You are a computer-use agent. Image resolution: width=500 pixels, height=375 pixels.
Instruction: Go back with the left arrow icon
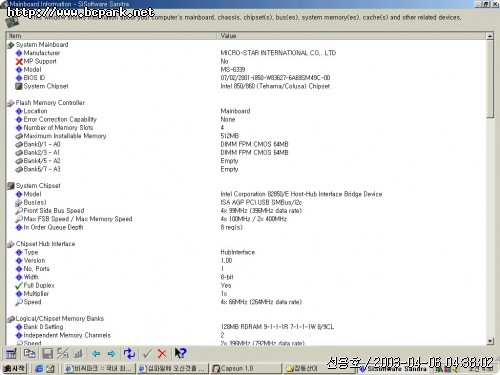(96, 354)
